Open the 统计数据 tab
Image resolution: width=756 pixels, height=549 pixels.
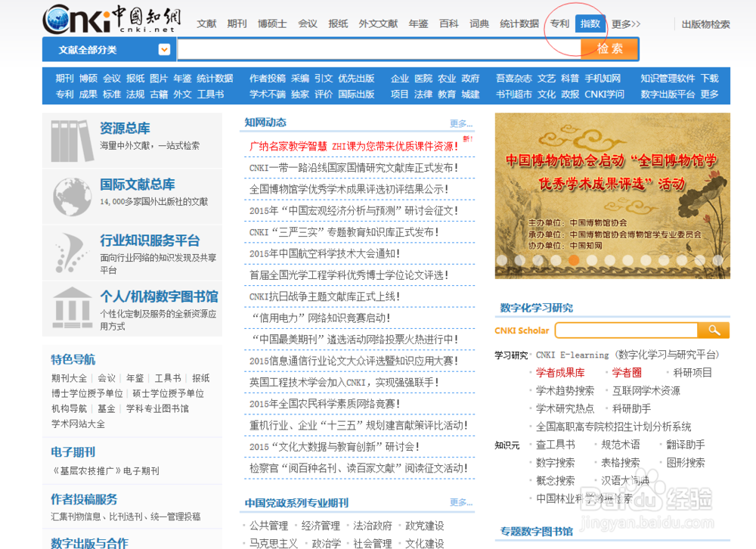[x=519, y=23]
